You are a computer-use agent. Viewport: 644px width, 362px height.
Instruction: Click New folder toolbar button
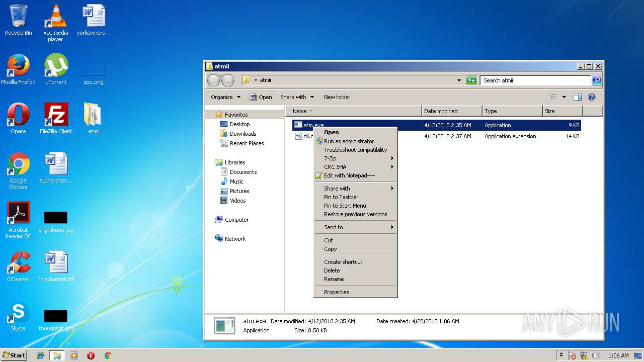(337, 97)
